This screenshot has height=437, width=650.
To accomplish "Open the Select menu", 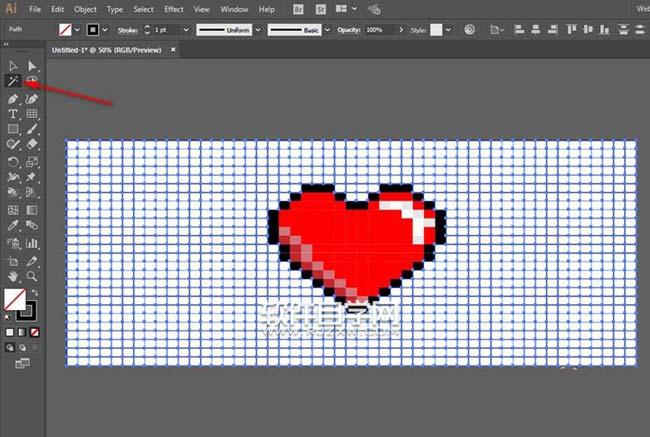I will point(143,9).
